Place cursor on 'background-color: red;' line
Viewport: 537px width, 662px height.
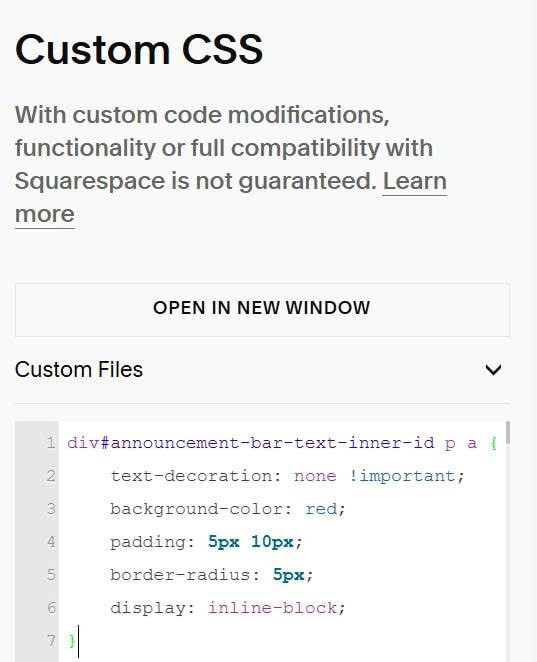[228, 509]
